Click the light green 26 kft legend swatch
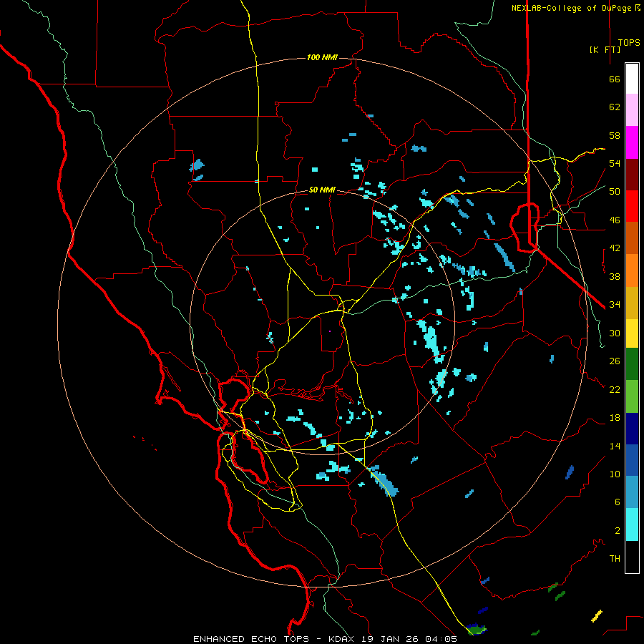Screen dimensions: 644x644 point(632,396)
